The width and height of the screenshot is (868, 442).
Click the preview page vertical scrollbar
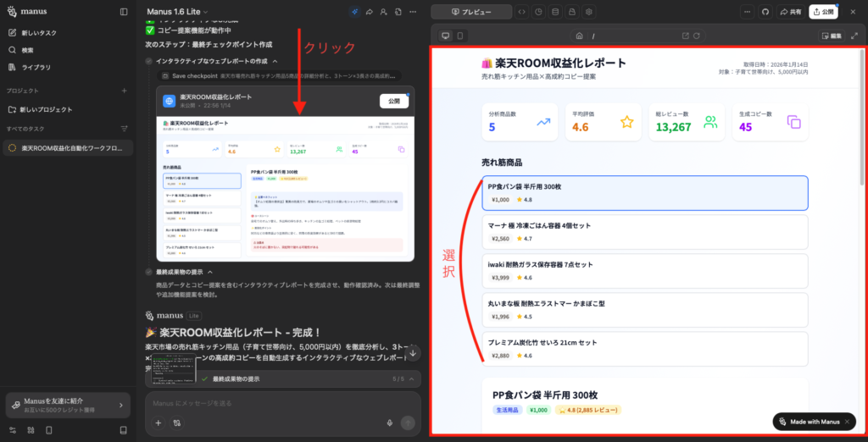pos(861,118)
